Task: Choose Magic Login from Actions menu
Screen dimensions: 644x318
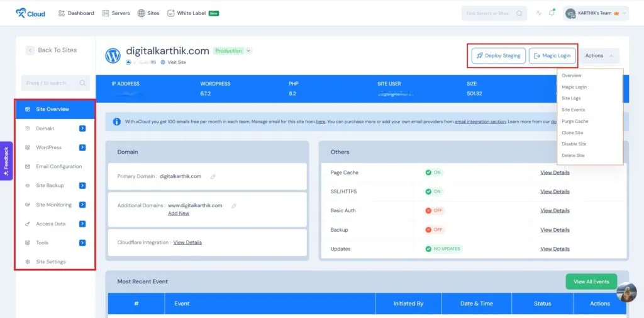Action: (574, 87)
